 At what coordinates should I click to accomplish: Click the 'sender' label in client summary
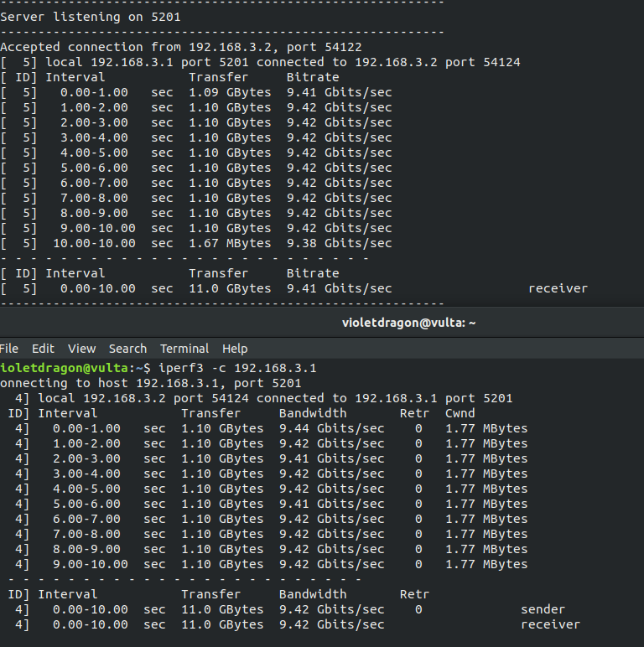pyautogui.click(x=543, y=609)
